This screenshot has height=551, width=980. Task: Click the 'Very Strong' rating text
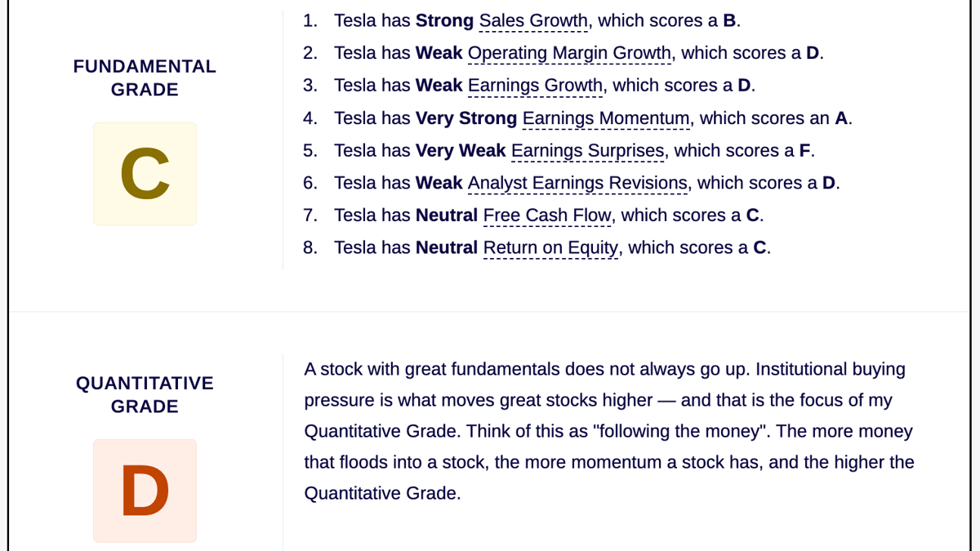(x=466, y=118)
